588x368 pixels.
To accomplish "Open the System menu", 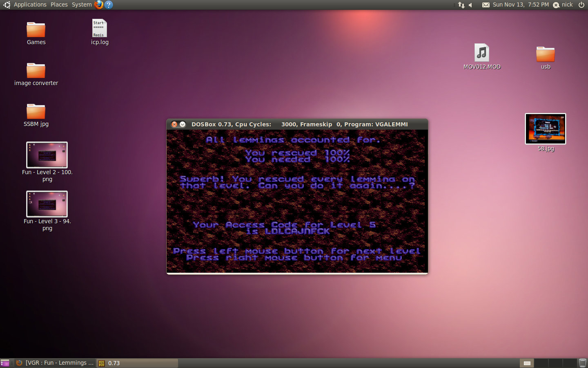I will [x=82, y=4].
